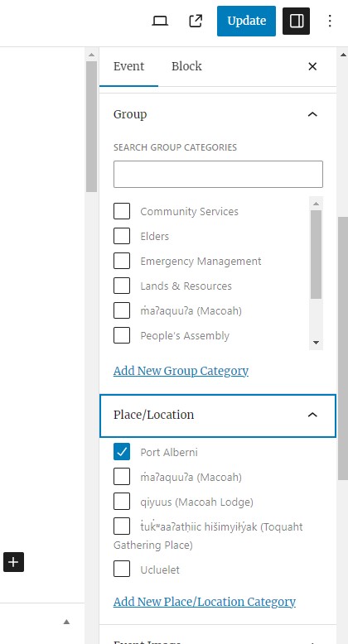Select the Event tab

coord(128,66)
